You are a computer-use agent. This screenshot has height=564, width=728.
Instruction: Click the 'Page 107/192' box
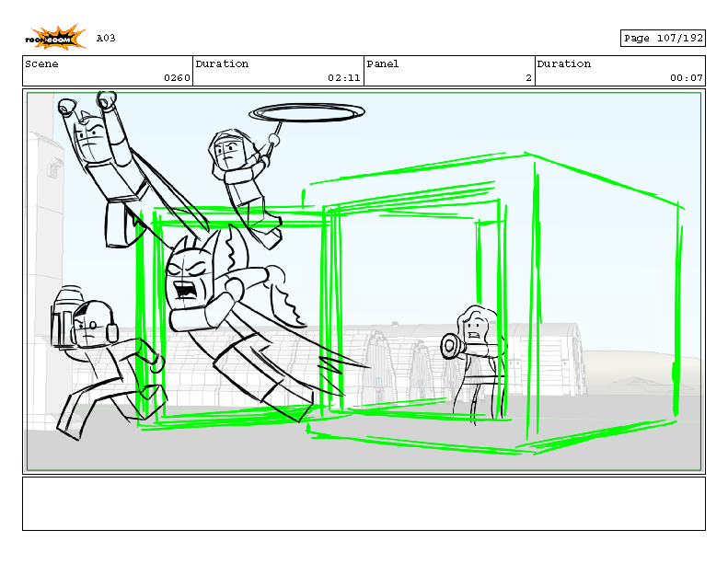pos(663,38)
